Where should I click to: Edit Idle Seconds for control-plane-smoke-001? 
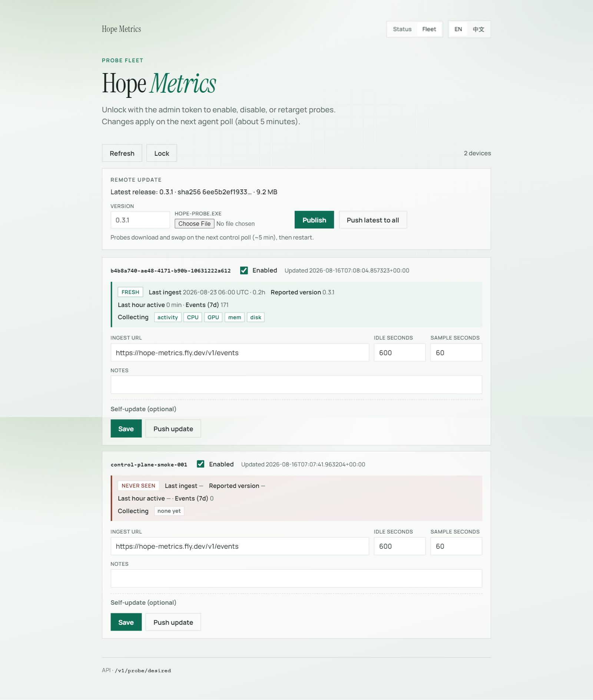(400, 546)
